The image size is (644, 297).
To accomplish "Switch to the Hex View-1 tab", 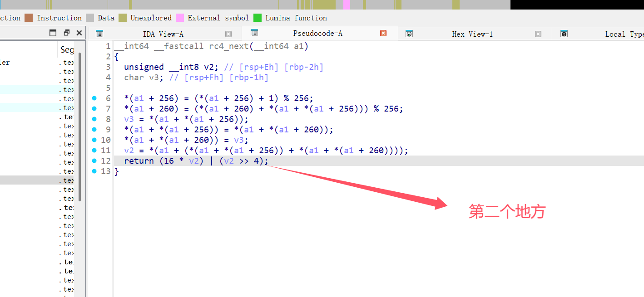I will point(472,34).
